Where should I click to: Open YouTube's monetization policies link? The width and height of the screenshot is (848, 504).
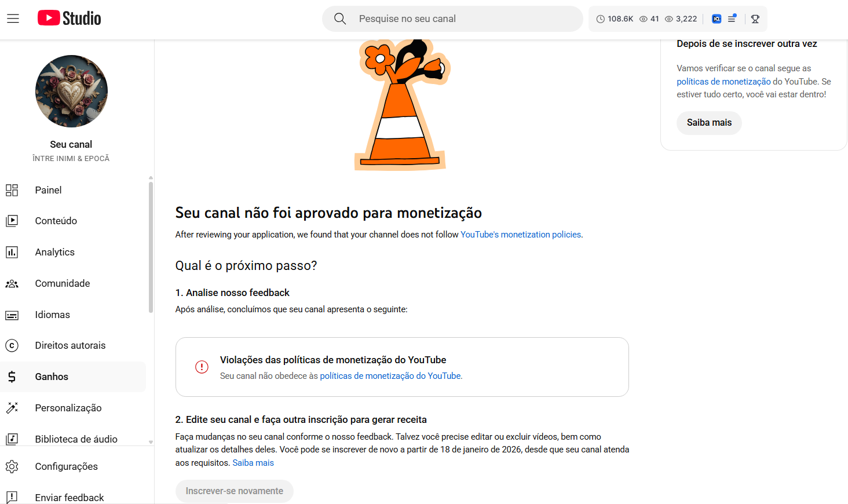521,235
